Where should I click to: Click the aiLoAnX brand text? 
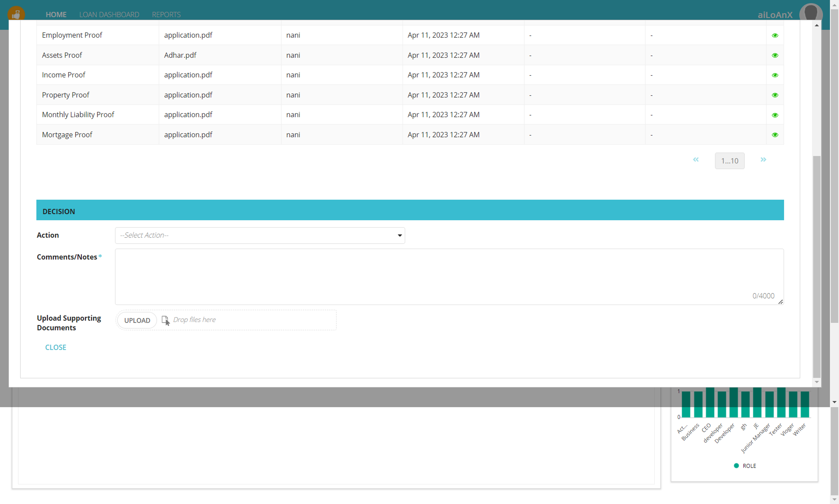775,15
